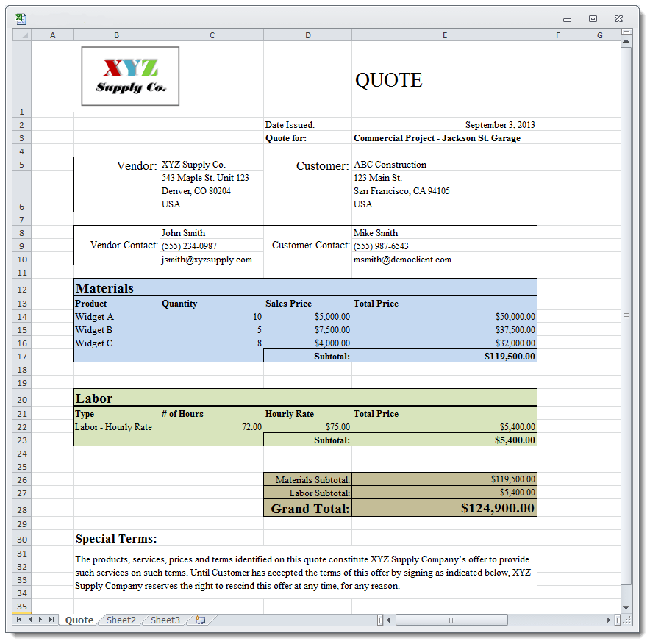Image resolution: width=650 pixels, height=644 pixels.
Task: Click the Grand Total amount cell $124,900.00
Action: [444, 508]
